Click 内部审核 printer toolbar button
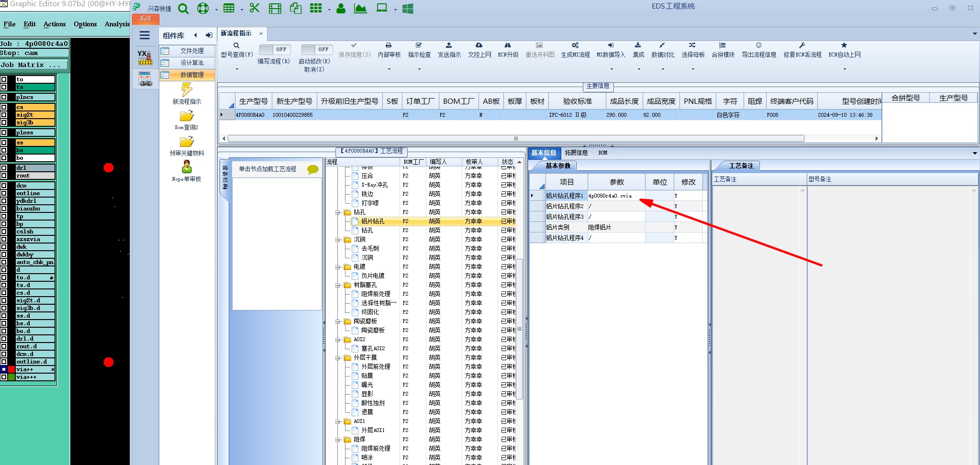The height and width of the screenshot is (465, 980). pos(389,50)
